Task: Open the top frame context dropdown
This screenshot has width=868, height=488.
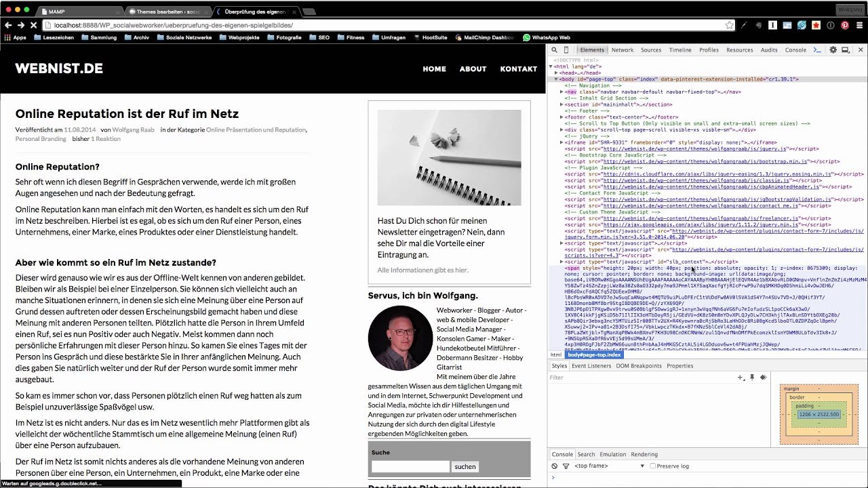Action: [x=610, y=466]
